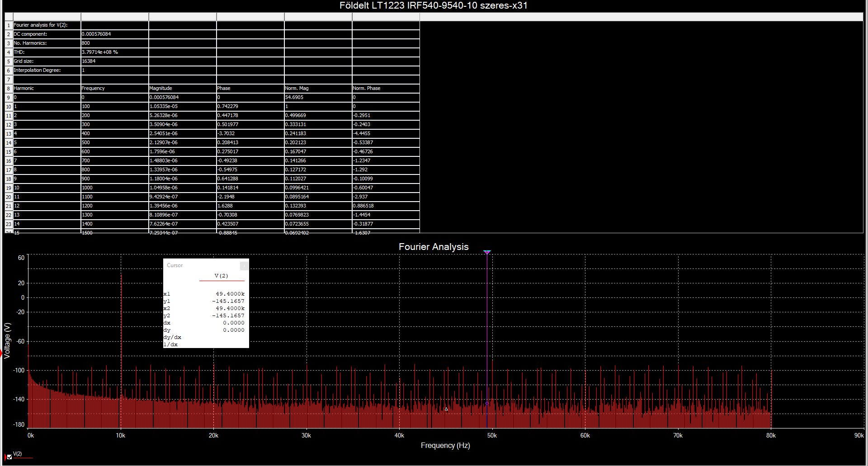Screen dimensions: 868x466
Task: Select phase cell 0.641288
Action: [250, 179]
